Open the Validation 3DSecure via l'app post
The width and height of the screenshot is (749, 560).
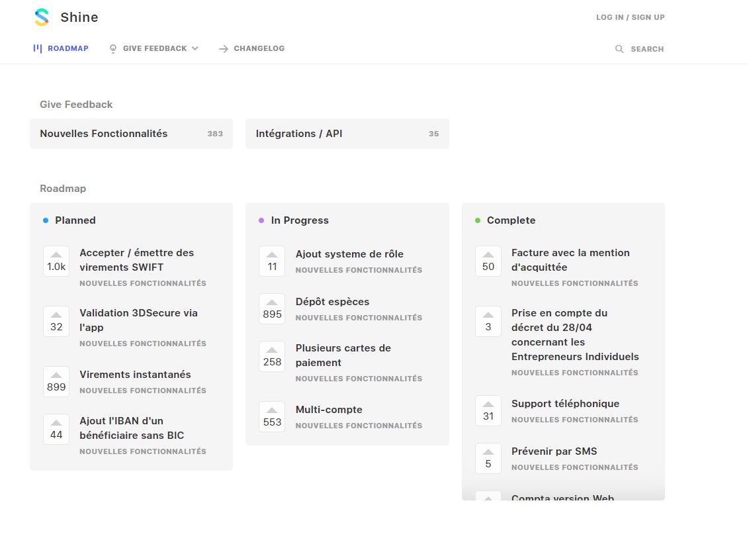[138, 320]
